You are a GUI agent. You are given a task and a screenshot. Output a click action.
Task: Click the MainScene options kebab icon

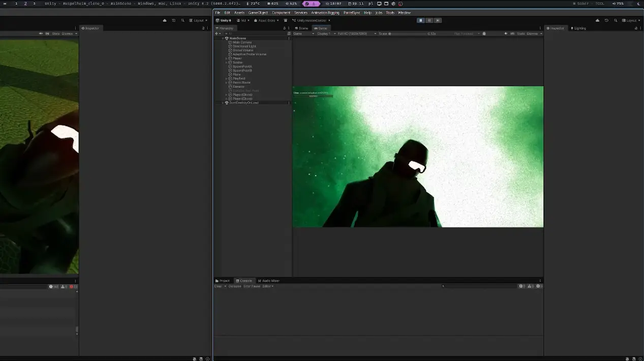(289, 38)
